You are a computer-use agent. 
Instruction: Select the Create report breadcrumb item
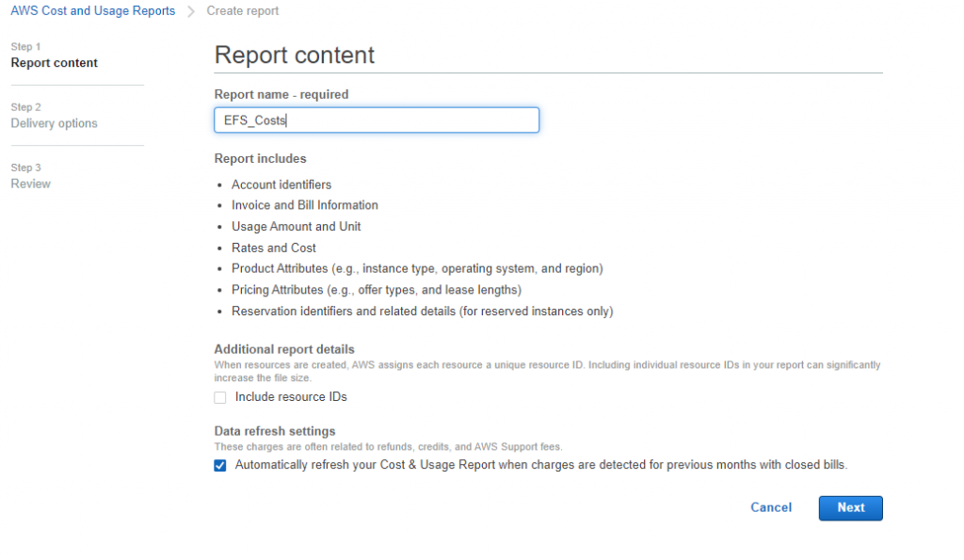click(241, 10)
